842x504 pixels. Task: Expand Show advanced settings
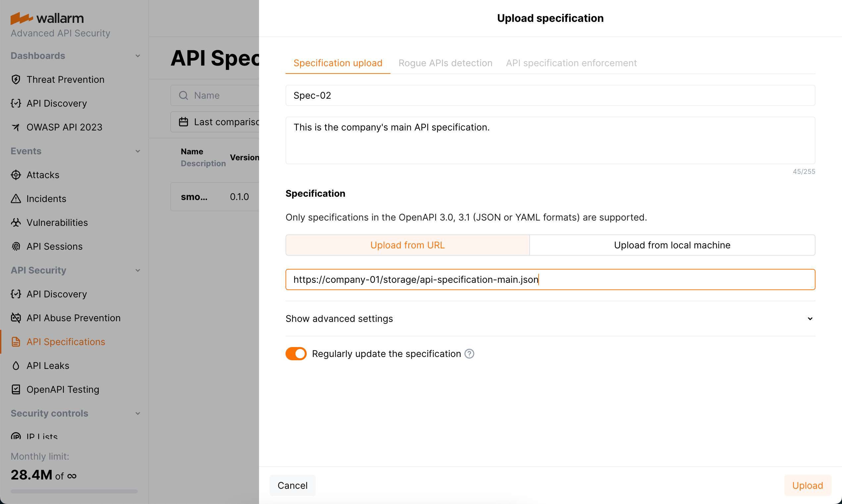point(339,319)
